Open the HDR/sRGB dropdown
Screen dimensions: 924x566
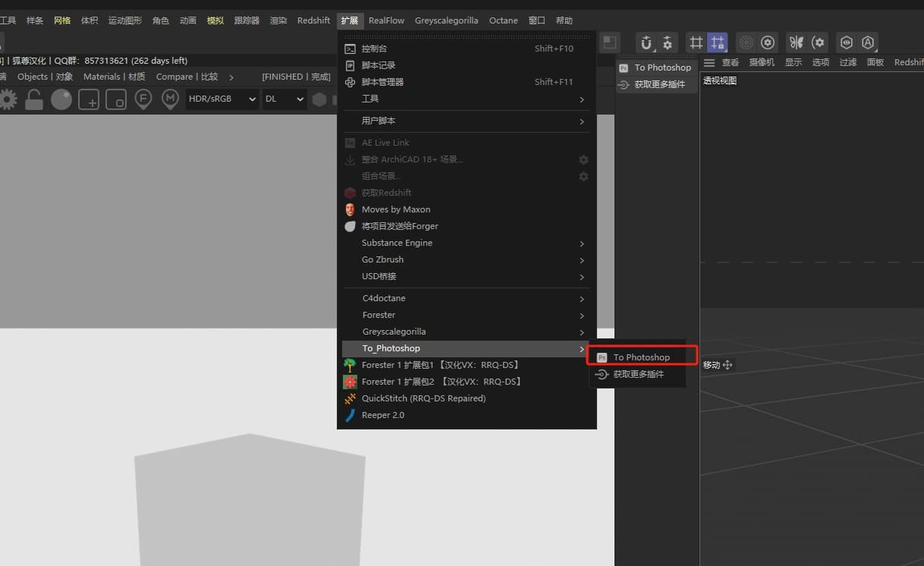coord(222,99)
